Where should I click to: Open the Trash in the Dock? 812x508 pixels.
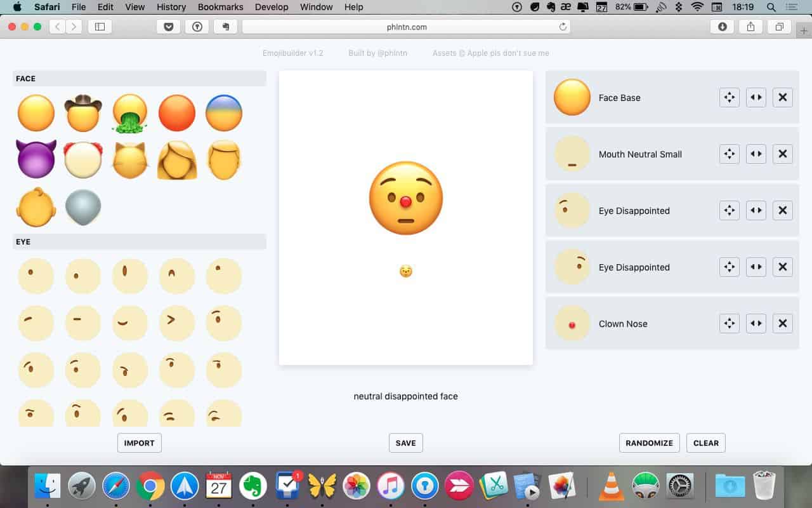pos(764,486)
